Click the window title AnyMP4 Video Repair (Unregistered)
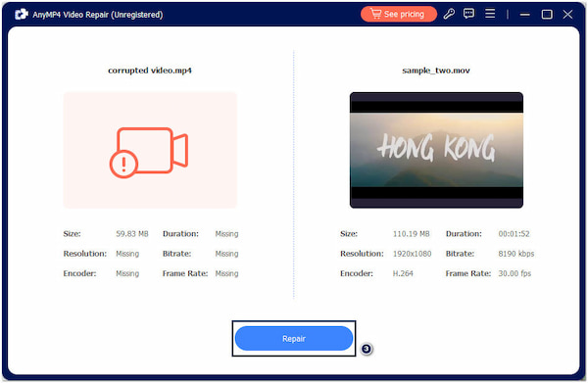The image size is (588, 383). [x=97, y=15]
